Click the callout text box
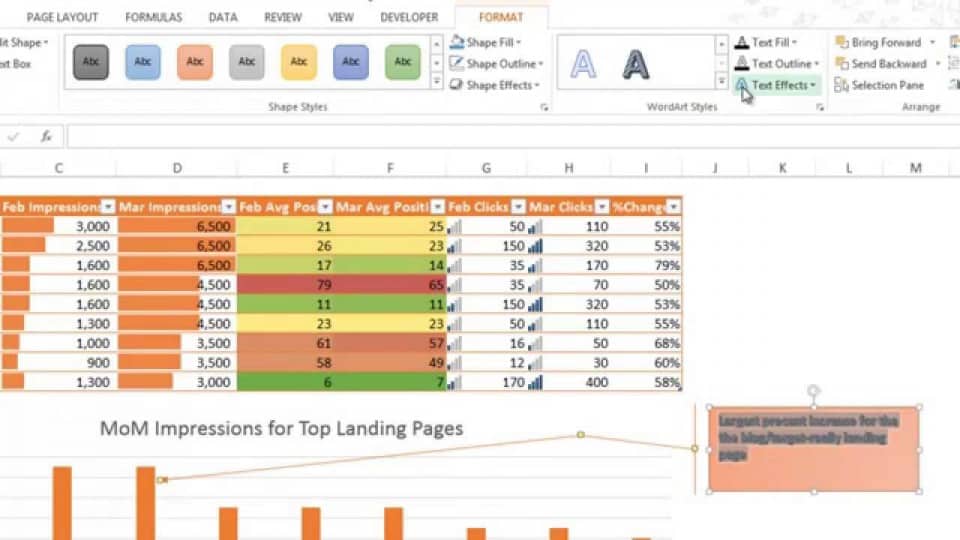Screen dimensions: 960x540 point(814,449)
